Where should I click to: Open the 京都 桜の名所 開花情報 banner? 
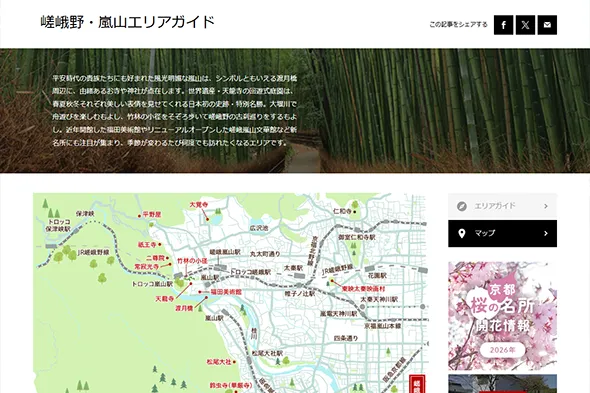click(502, 316)
